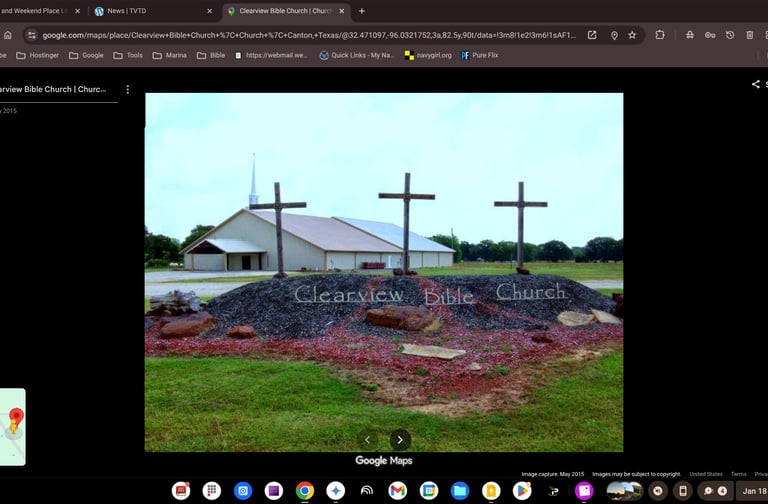Open the location permission icon in the address bar
The width and height of the screenshot is (768, 504).
(x=614, y=35)
